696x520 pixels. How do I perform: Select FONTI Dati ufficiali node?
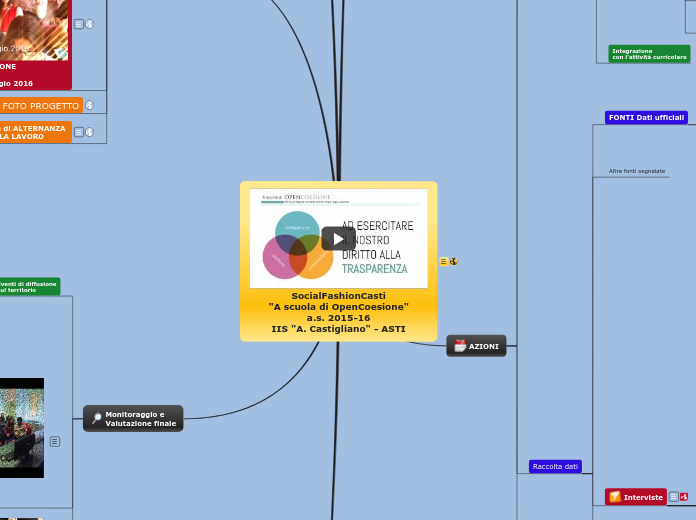click(x=646, y=118)
